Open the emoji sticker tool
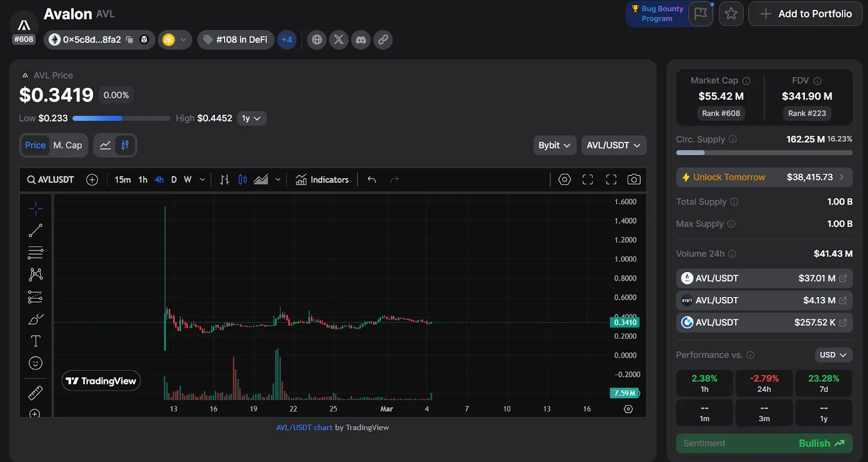This screenshot has height=462, width=868. point(35,363)
